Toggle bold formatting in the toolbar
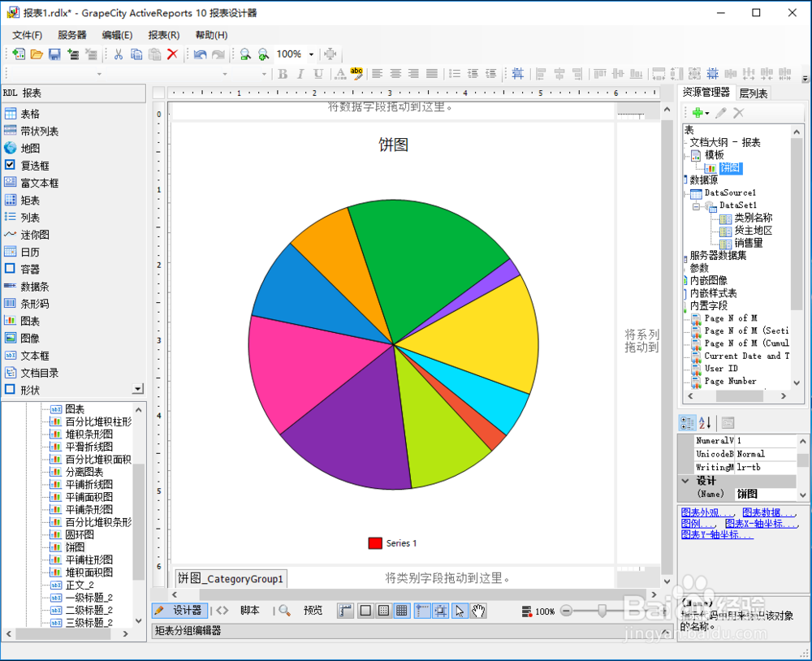812x661 pixels. (283, 73)
